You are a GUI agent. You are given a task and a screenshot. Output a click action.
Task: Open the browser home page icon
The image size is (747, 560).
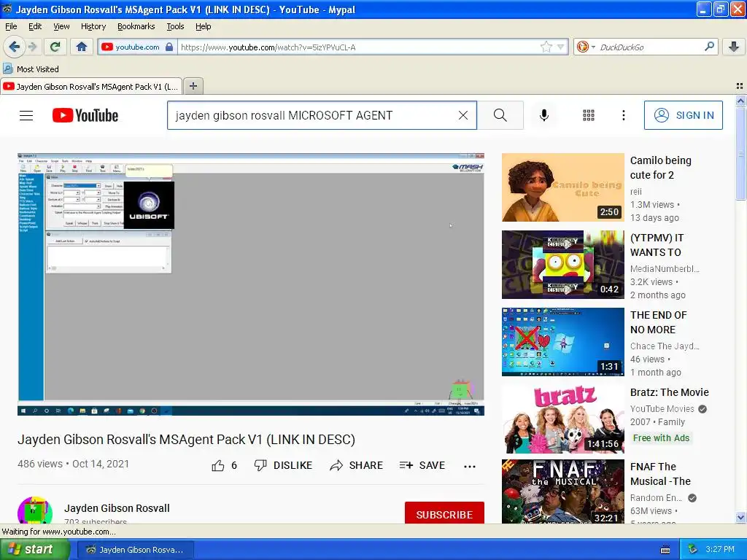pos(82,47)
